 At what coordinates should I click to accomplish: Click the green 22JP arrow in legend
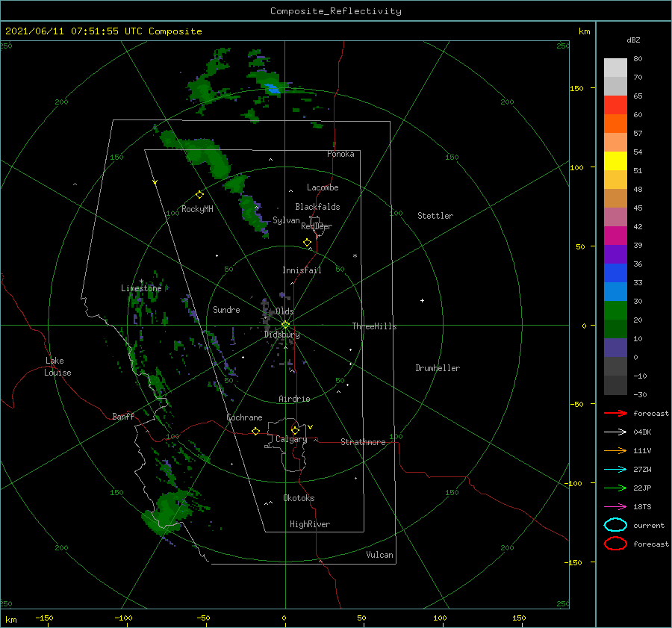pos(615,488)
